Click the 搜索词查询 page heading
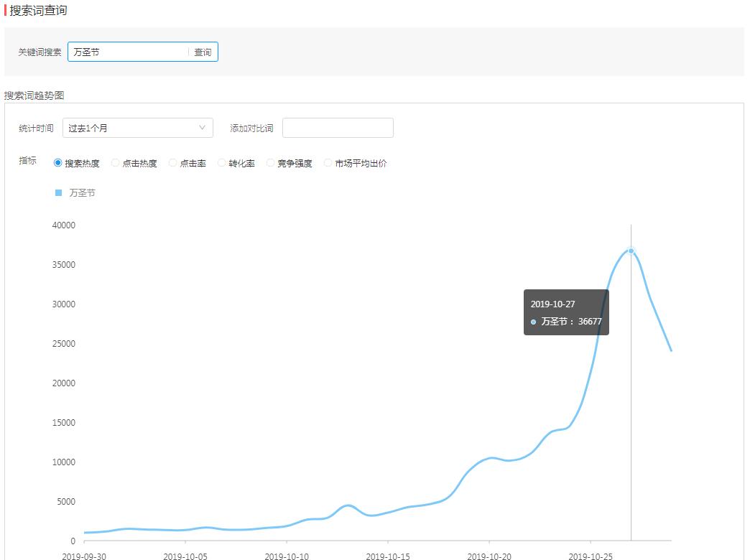750x560 pixels. coord(38,11)
